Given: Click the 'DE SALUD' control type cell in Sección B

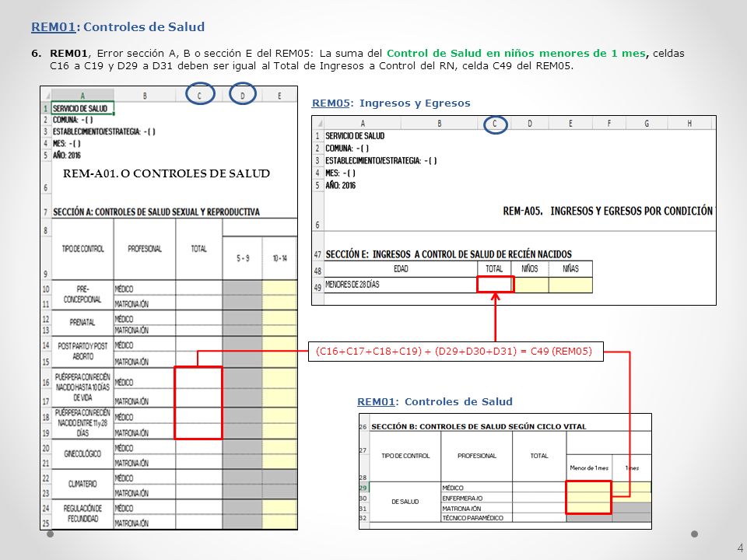Looking at the screenshot, I should click(405, 502).
